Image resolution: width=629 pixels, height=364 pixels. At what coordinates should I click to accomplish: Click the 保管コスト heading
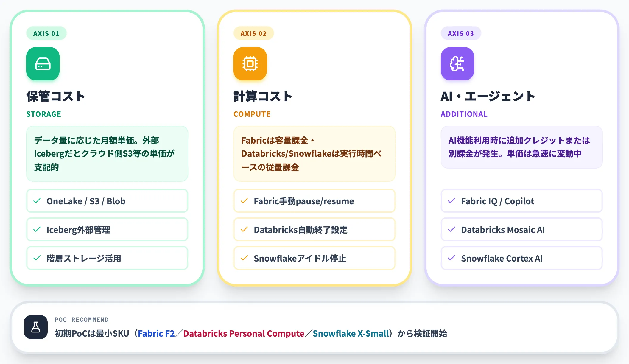coord(56,97)
